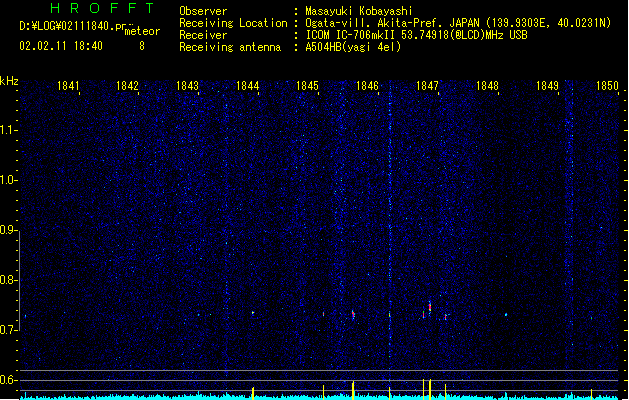Screen dimensions: 629x400
Task: Click the 0.6 kHz frequency label
Action: point(8,380)
